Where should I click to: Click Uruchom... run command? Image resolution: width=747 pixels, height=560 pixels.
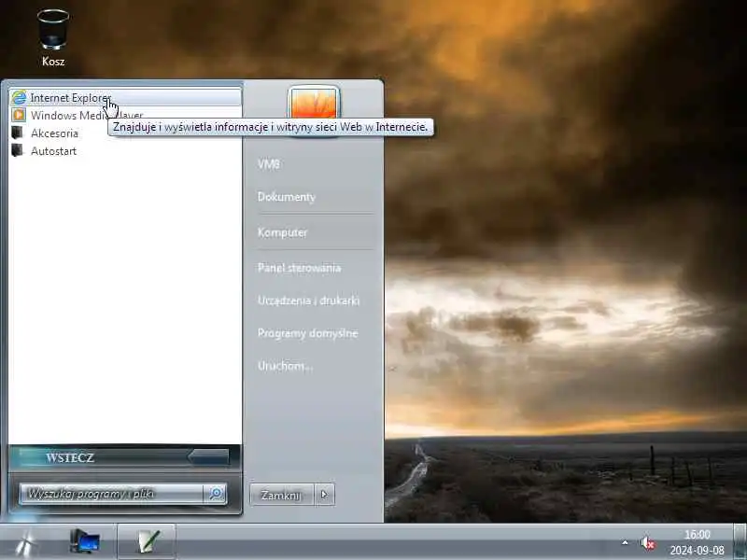(x=286, y=366)
